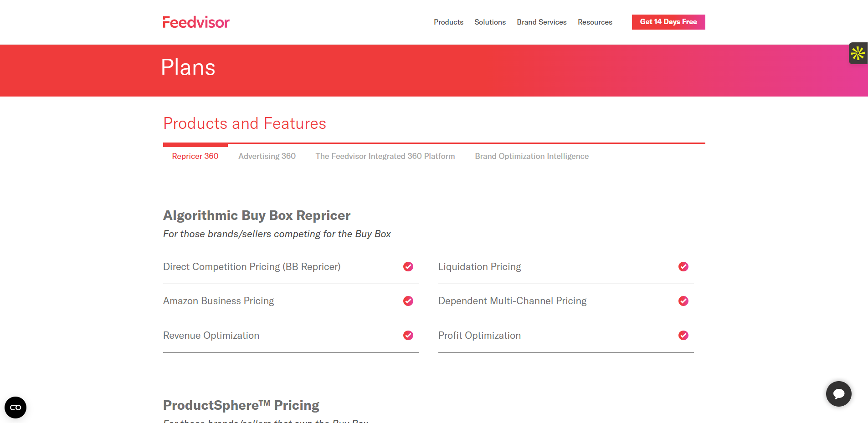Screen dimensions: 868x423
Task: Click the accessibility widget icon bottom-left
Action: click(x=15, y=408)
